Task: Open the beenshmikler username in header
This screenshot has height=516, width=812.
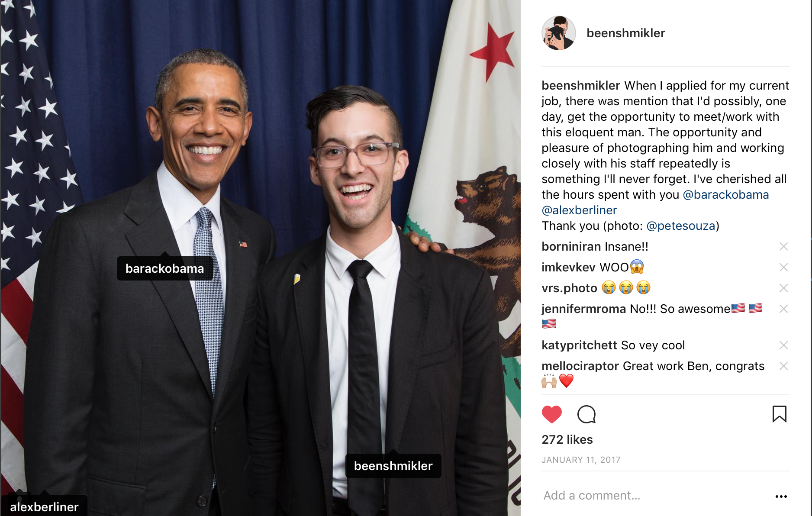Action: [625, 33]
